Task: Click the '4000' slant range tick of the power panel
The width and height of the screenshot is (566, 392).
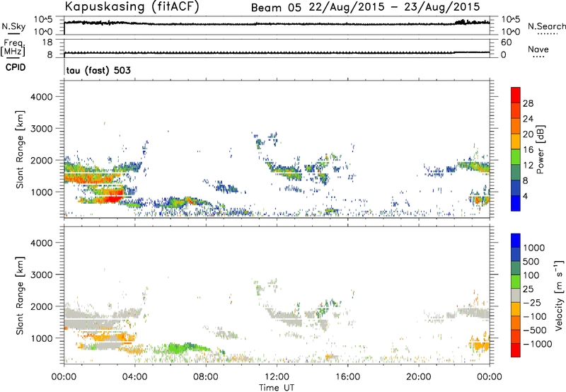Action: [41, 97]
